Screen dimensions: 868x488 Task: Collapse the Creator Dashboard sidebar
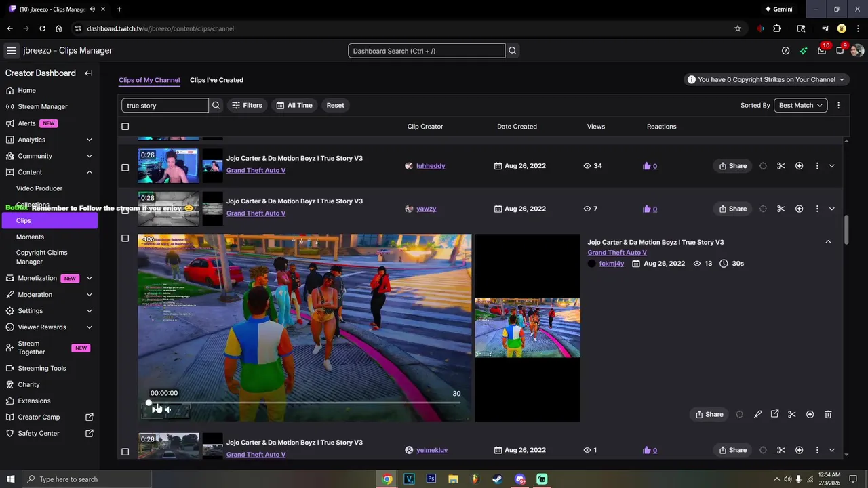click(x=89, y=73)
